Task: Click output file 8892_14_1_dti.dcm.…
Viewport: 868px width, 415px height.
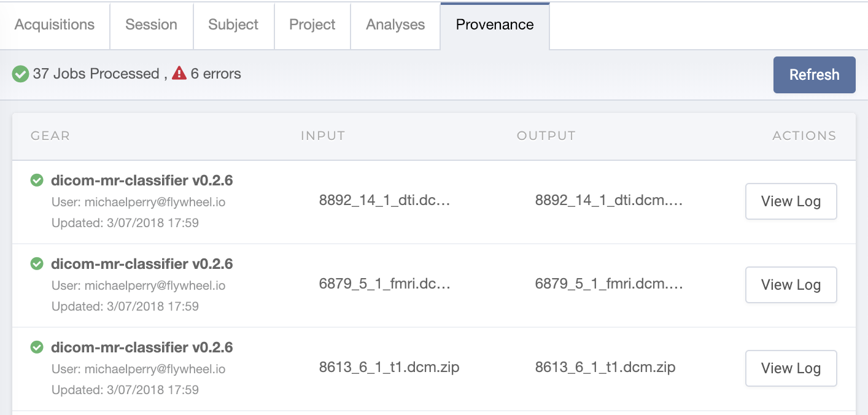Action: tap(609, 201)
